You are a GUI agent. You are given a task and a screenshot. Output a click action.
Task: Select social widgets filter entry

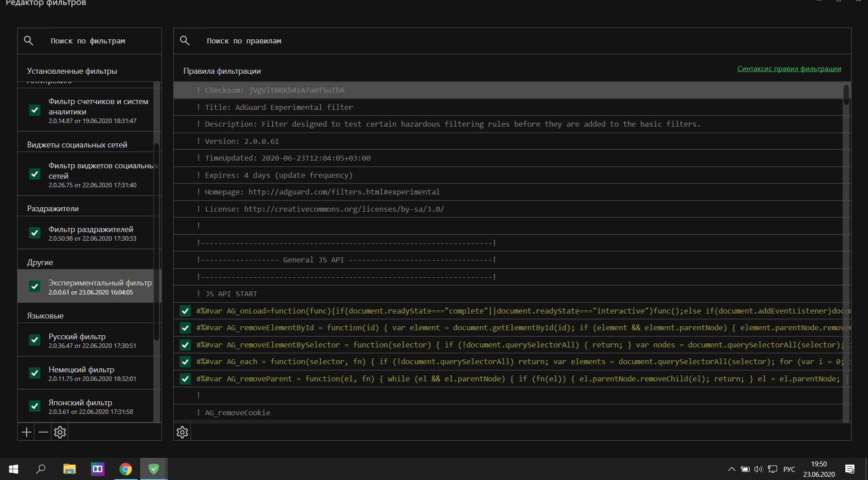tap(85, 174)
